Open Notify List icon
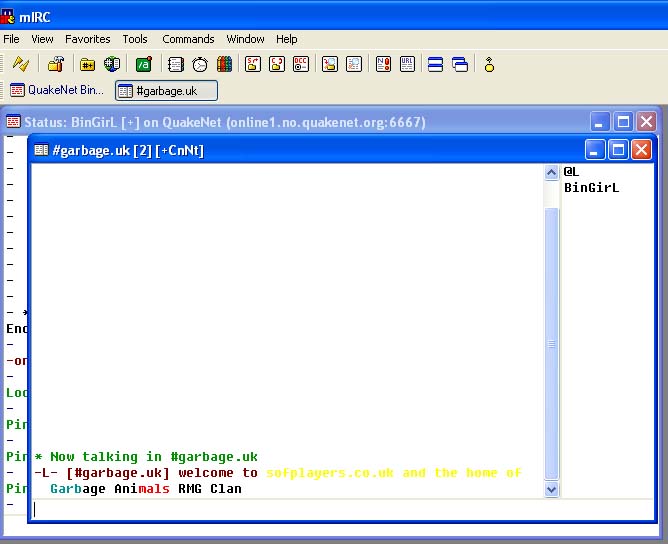This screenshot has height=544, width=668. tap(383, 64)
